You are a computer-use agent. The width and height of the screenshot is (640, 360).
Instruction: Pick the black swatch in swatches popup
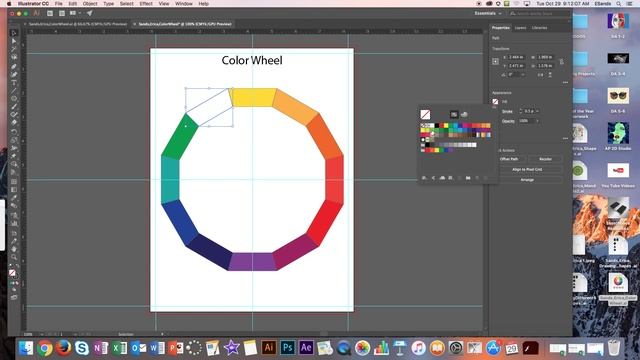pos(437,126)
